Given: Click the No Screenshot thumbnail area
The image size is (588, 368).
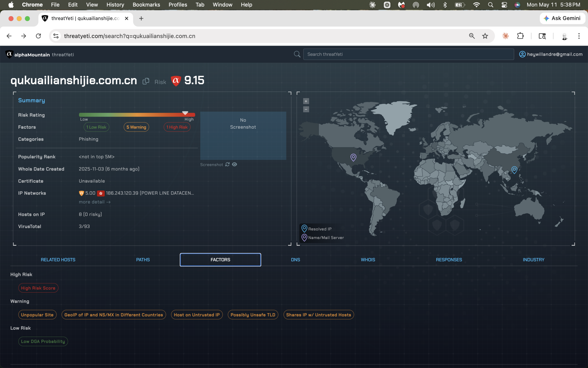Looking at the screenshot, I should pos(243,136).
